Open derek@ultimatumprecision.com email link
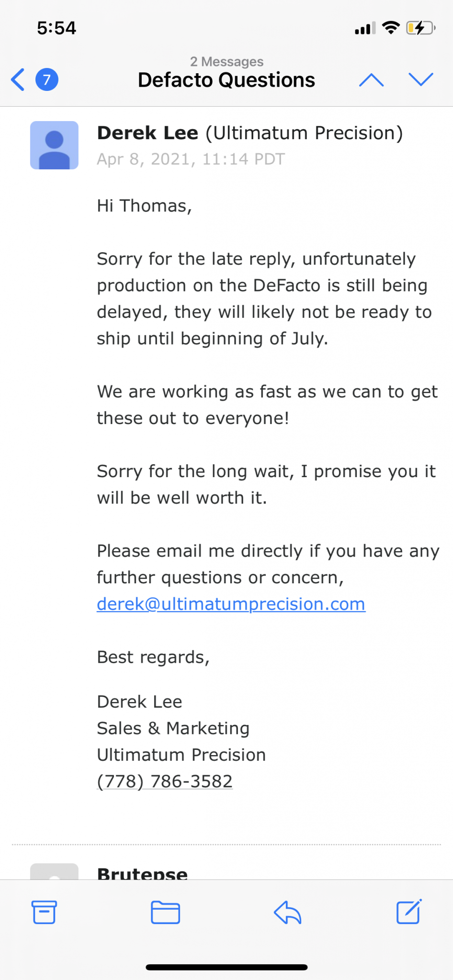The width and height of the screenshot is (453, 980). pos(231,604)
